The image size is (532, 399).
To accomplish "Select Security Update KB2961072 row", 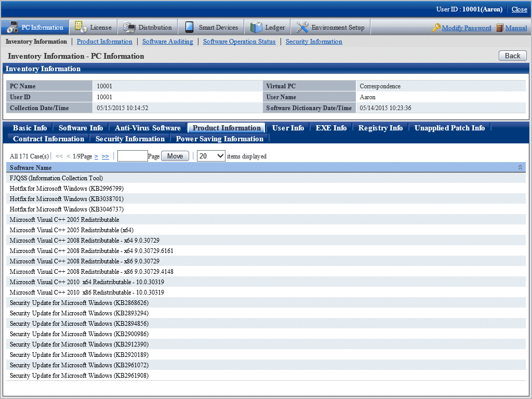I will point(266,365).
